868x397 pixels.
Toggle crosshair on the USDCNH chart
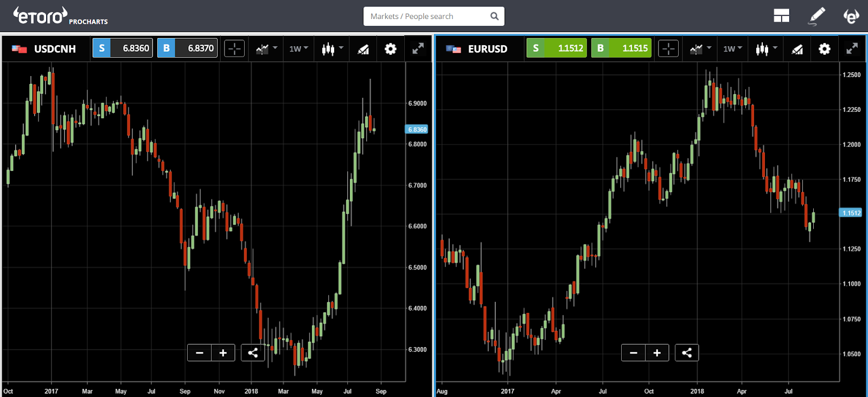[x=234, y=48]
